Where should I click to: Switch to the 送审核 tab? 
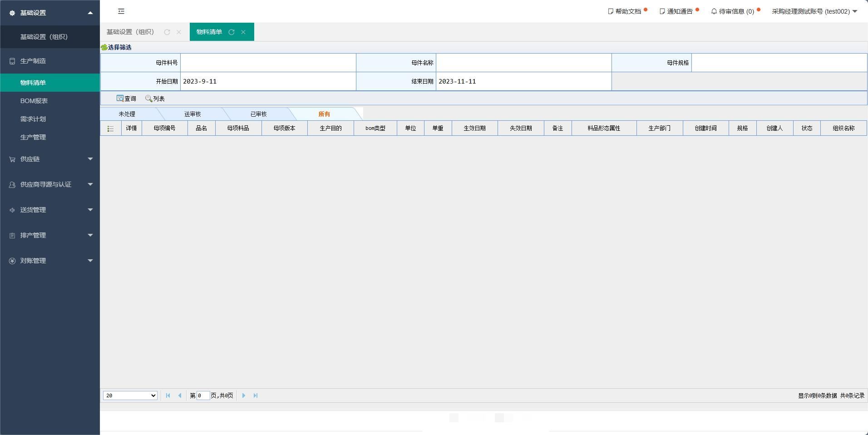192,114
